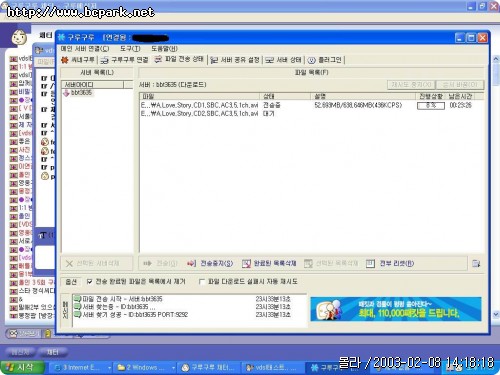Viewport: 500px width, 375px height.
Task: Toggle 전송 완료된 파일은 목록에서 제거 checkbox
Action: tap(89, 282)
